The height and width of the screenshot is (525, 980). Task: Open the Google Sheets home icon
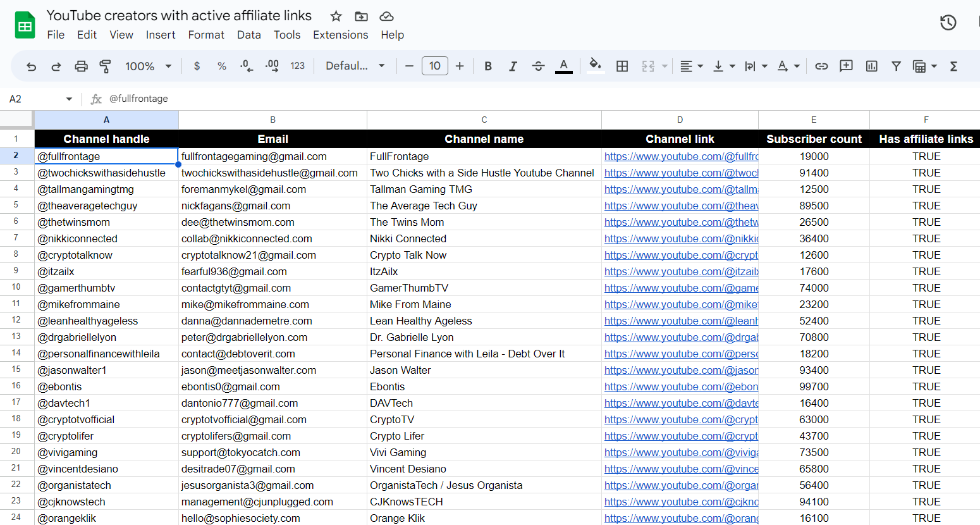[25, 25]
